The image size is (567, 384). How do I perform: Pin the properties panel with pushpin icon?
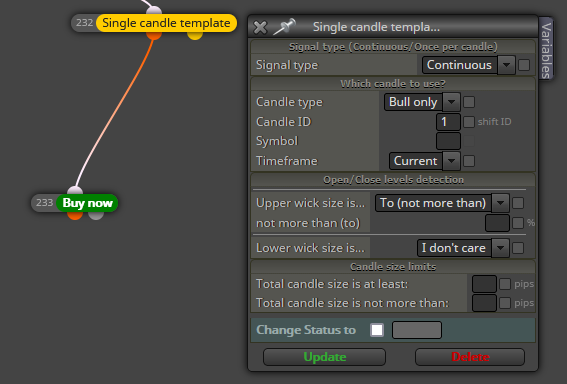click(285, 26)
